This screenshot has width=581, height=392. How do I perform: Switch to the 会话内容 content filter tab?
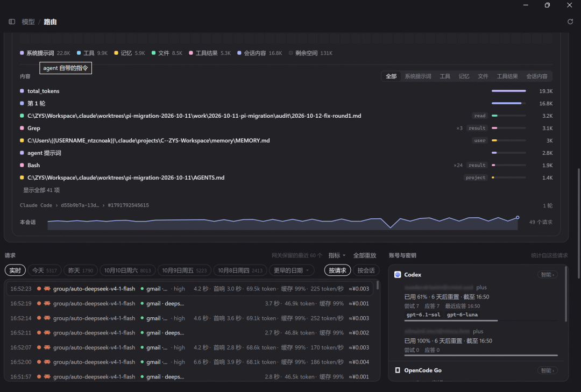click(537, 76)
